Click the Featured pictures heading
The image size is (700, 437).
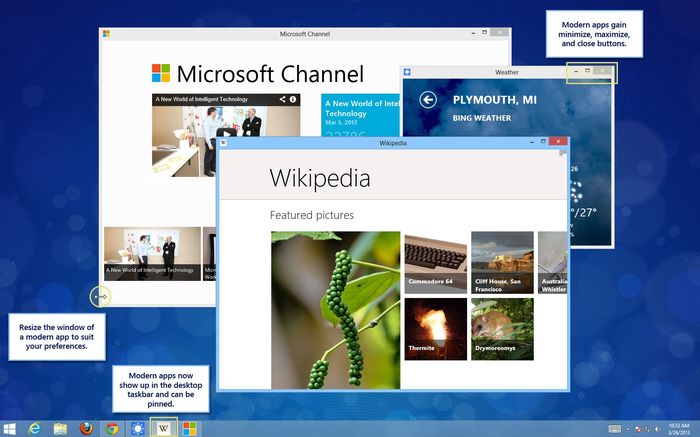[x=311, y=215]
